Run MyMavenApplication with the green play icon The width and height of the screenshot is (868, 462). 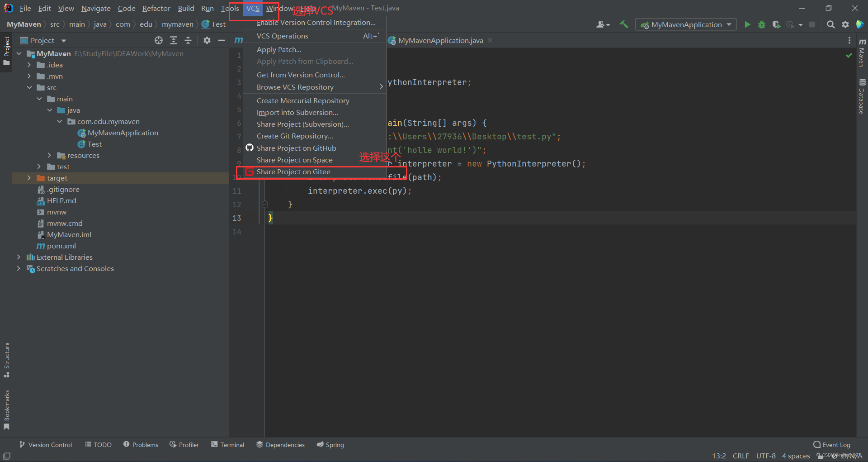[x=747, y=24]
